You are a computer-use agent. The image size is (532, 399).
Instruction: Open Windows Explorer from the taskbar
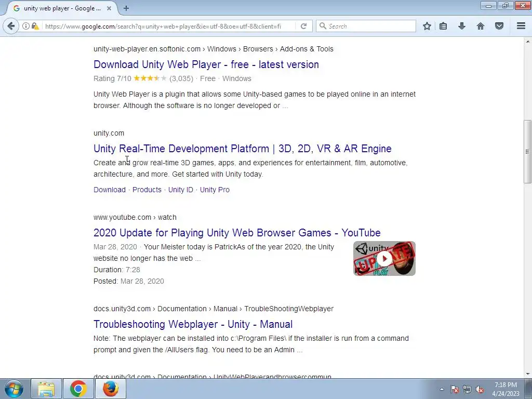point(46,389)
